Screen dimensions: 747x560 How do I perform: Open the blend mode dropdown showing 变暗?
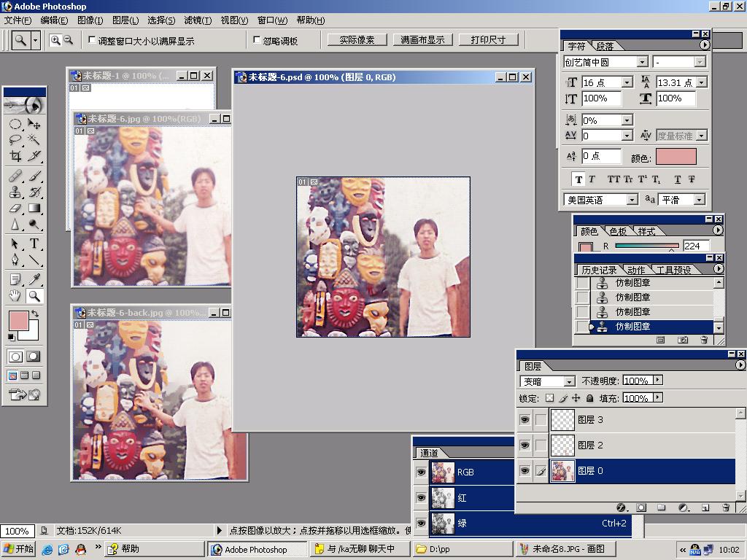coord(548,381)
